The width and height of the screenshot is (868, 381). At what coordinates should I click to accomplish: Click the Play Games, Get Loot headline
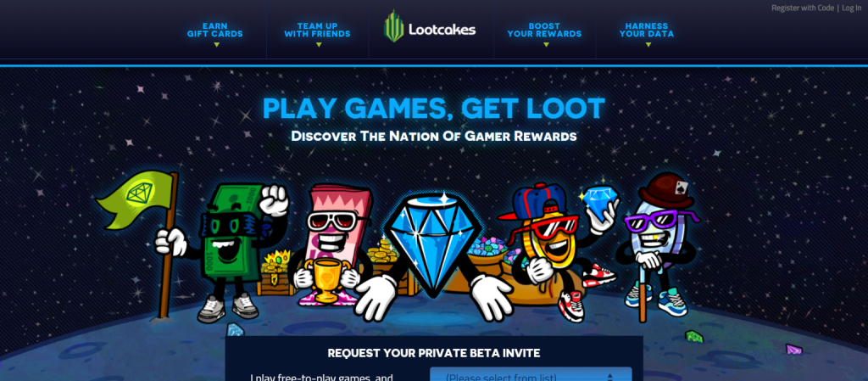pos(433,109)
